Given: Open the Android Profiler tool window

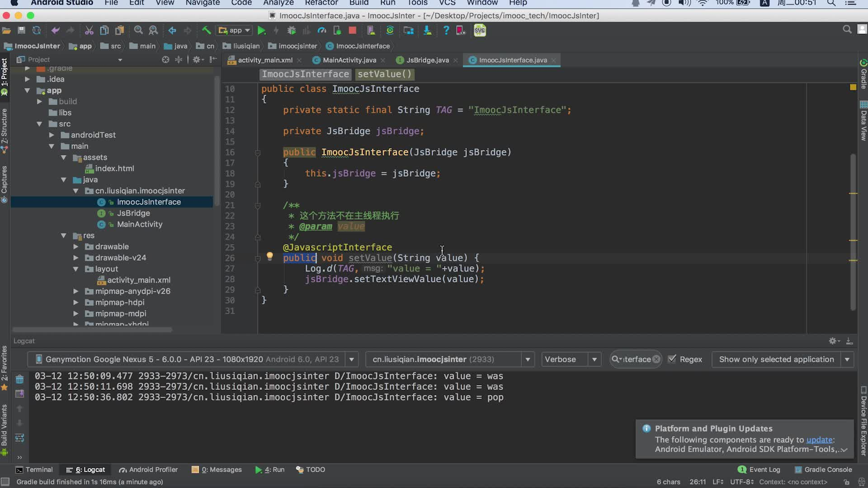Looking at the screenshot, I should click(x=148, y=470).
